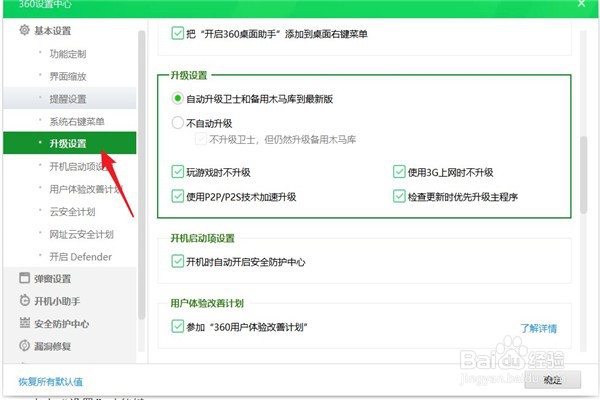Toggle 参加360用户体验改善计划 checkbox
The height and width of the screenshot is (400, 600).
[177, 327]
